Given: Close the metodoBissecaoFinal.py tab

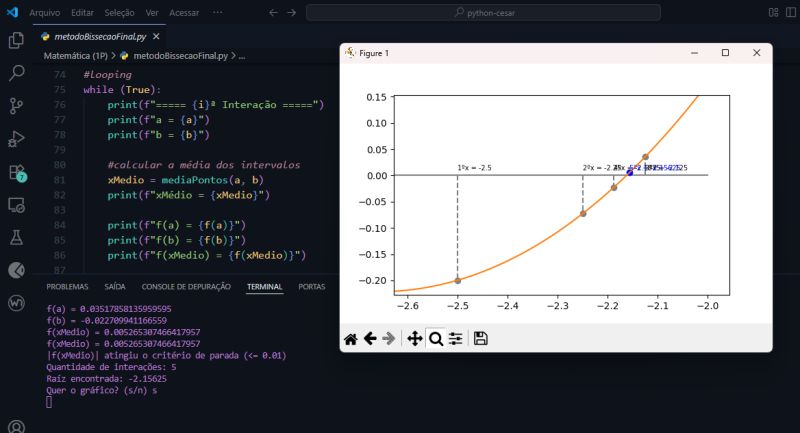Looking at the screenshot, I should point(156,37).
